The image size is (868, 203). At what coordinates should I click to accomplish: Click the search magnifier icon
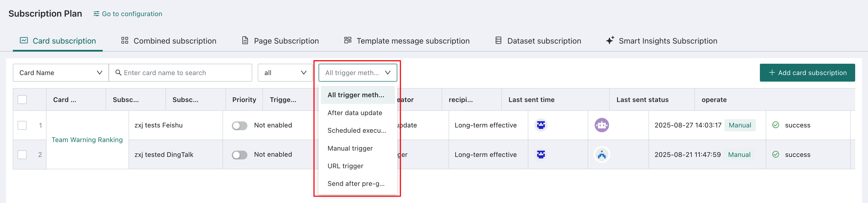pos(118,73)
